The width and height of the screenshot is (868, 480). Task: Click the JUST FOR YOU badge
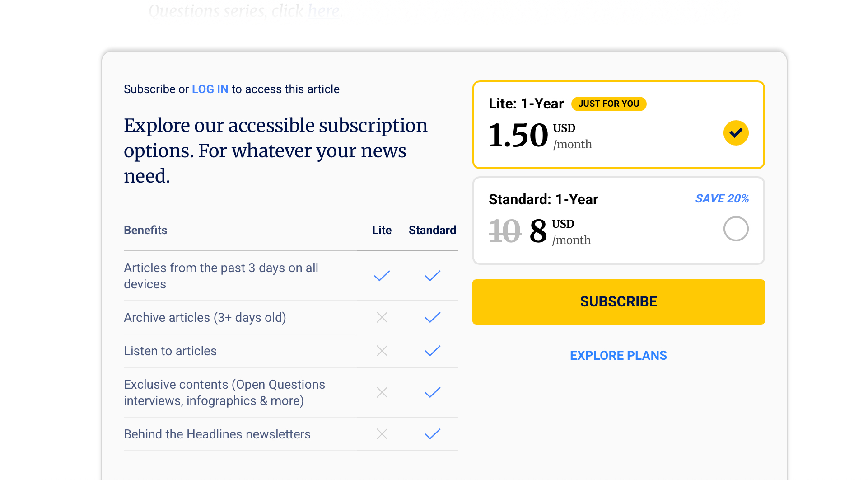609,104
